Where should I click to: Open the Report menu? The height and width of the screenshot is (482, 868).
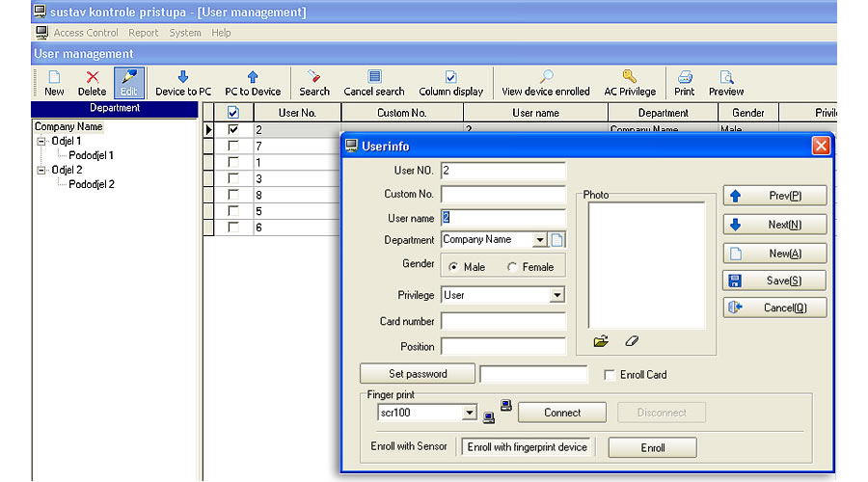coord(144,33)
